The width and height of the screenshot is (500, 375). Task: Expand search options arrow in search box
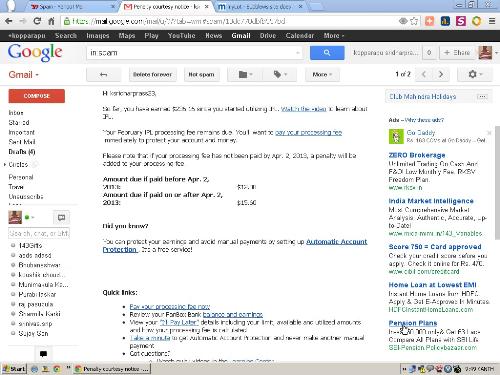coord(297,53)
